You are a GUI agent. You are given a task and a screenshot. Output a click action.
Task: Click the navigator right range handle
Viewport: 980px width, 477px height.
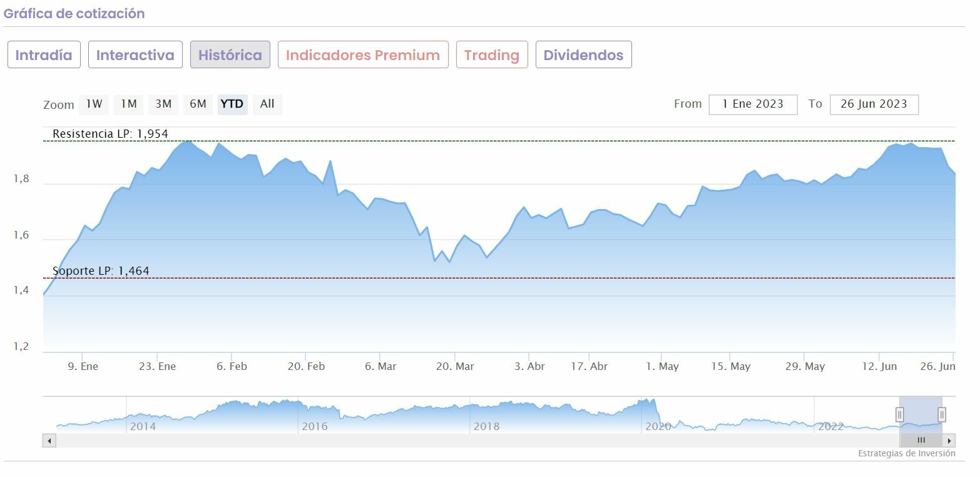point(942,414)
